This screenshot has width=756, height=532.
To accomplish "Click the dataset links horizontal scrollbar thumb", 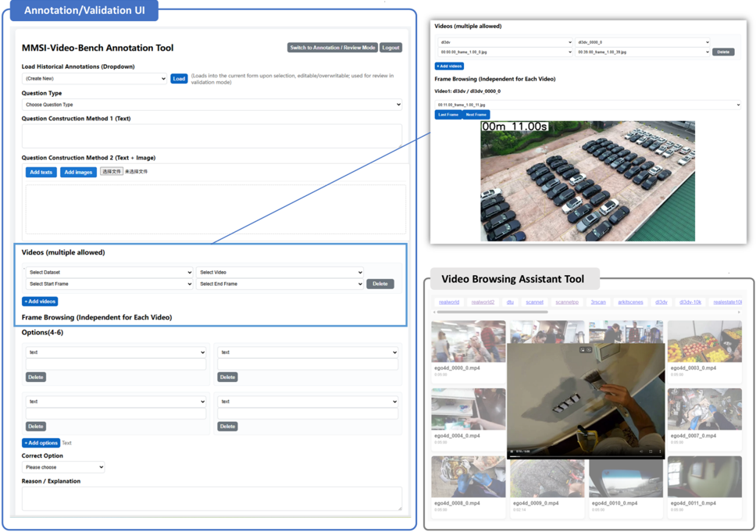I will 492,312.
